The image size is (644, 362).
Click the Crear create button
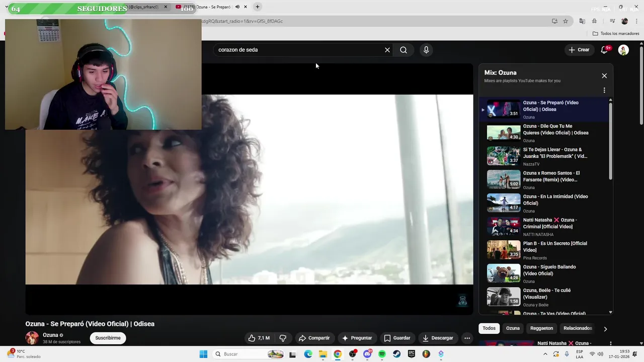579,50
